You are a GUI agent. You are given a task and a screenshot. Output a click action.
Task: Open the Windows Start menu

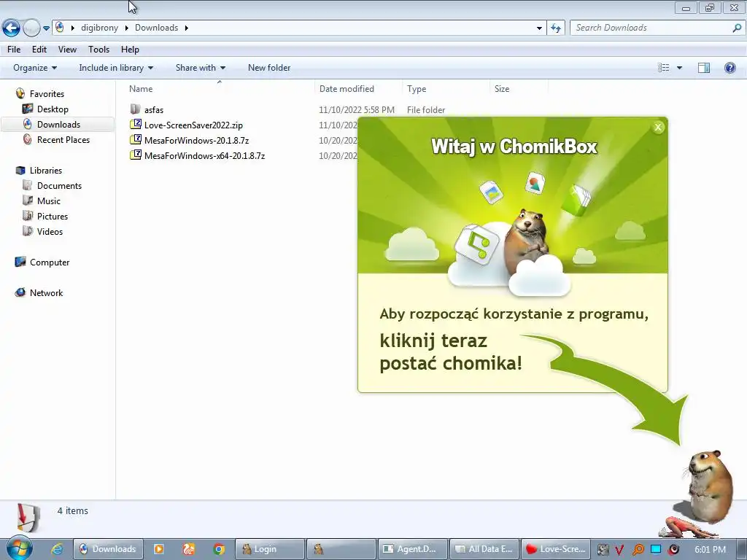coord(18,548)
